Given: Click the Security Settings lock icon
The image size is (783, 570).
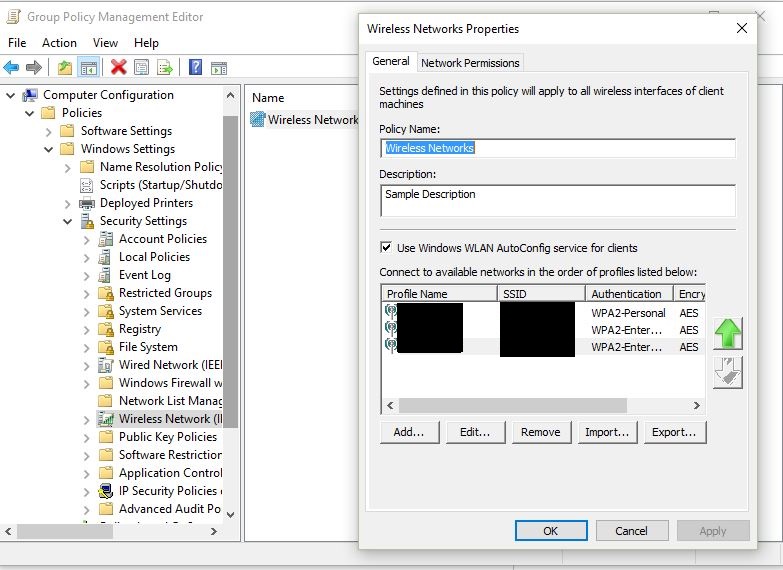Looking at the screenshot, I should [x=87, y=221].
